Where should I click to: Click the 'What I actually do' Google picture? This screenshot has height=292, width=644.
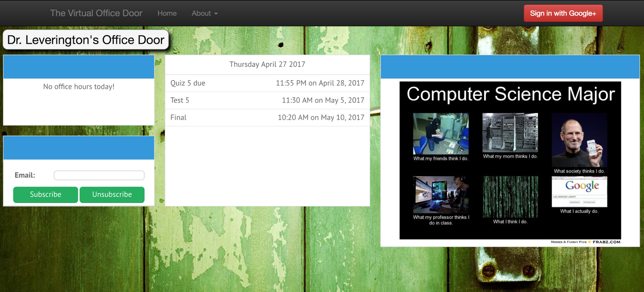pos(579,192)
